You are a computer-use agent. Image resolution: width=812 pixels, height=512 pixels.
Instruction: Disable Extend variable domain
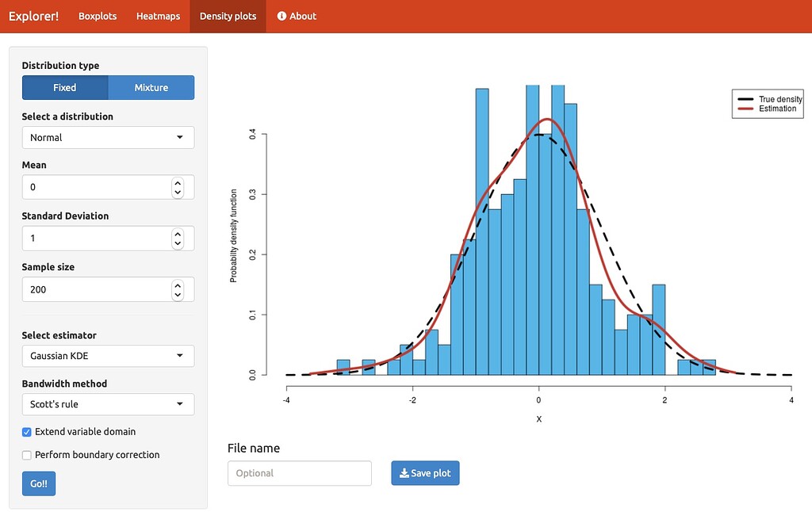25,432
